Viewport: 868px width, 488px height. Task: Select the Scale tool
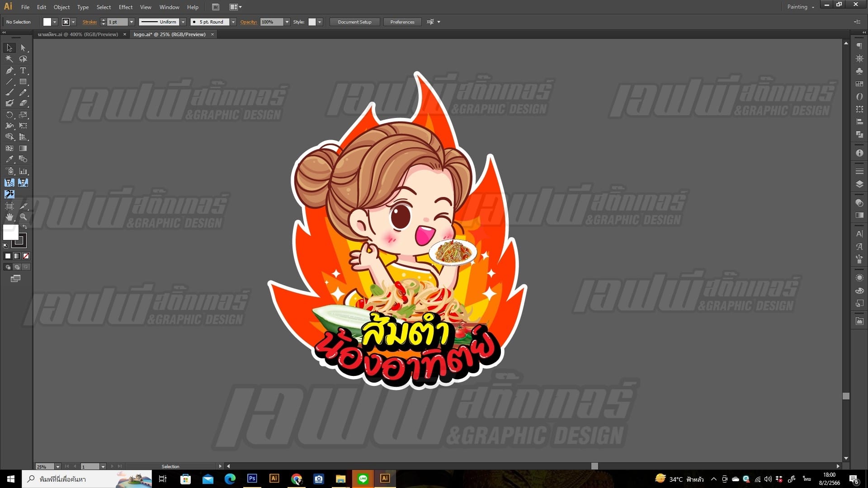coord(23,115)
